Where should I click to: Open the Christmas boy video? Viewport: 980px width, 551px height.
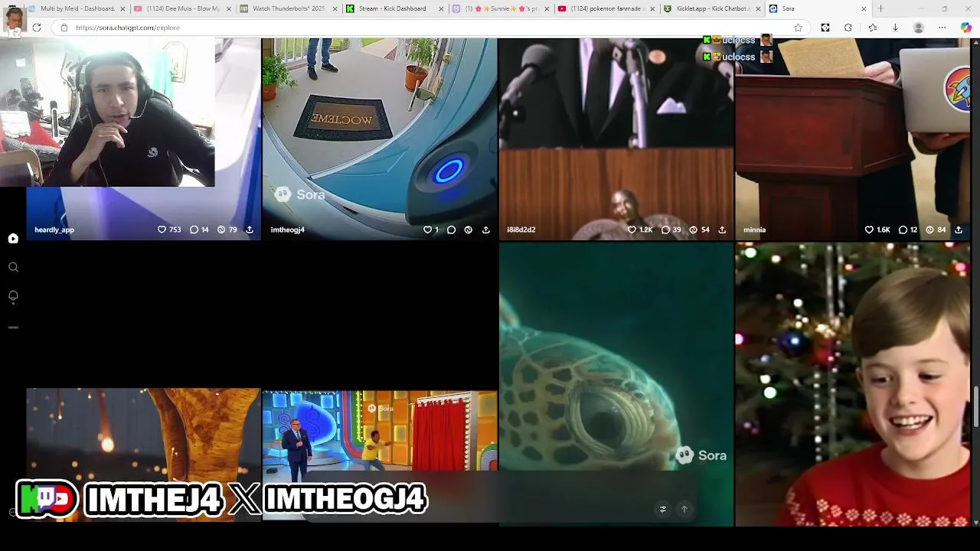(852, 383)
